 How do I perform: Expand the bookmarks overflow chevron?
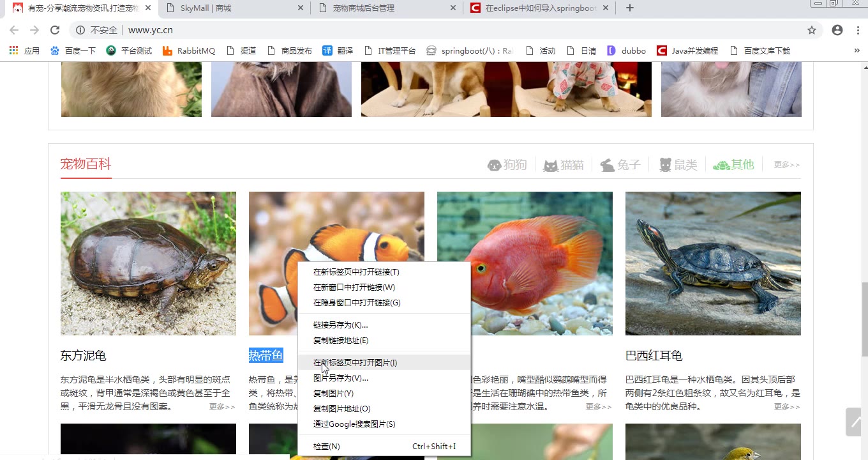(857, 50)
